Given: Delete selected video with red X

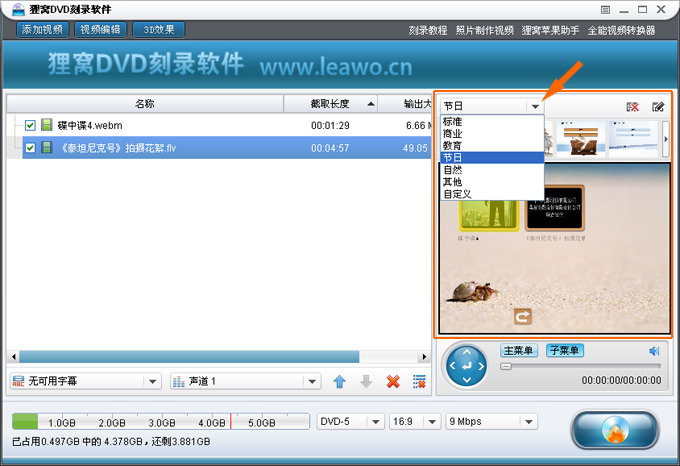Looking at the screenshot, I should tap(393, 381).
